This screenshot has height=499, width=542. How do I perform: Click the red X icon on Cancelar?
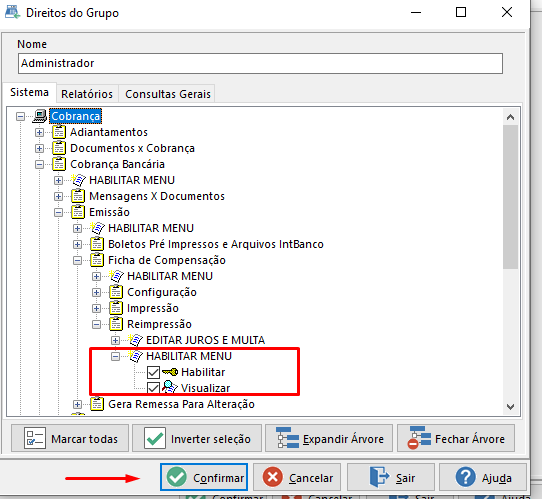[x=273, y=477]
